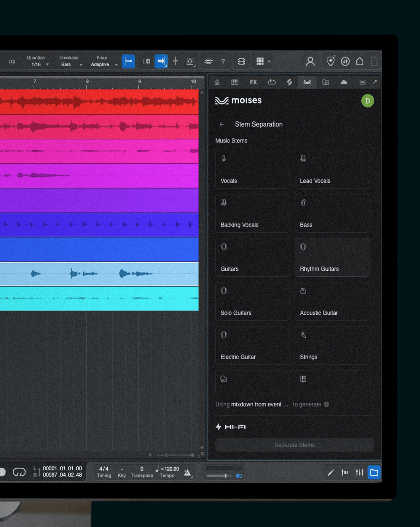Select the light blue audio clip
The height and width of the screenshot is (527, 420).
99,274
